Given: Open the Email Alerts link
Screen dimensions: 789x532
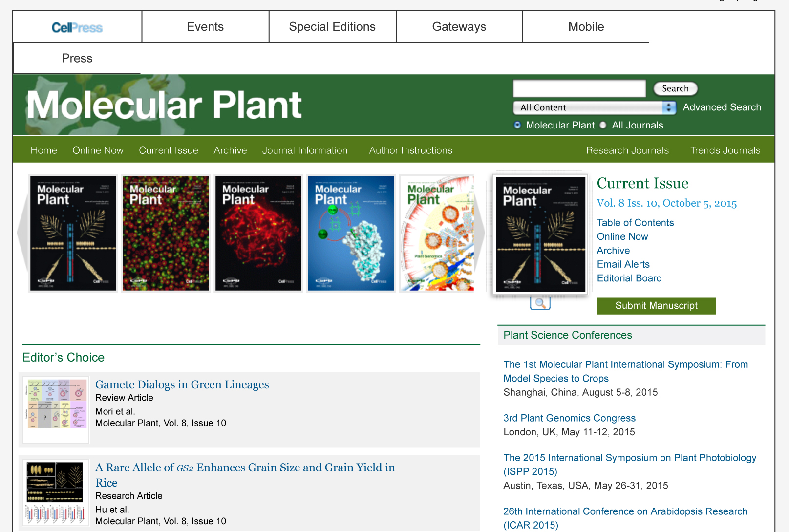Looking at the screenshot, I should pyautogui.click(x=623, y=264).
